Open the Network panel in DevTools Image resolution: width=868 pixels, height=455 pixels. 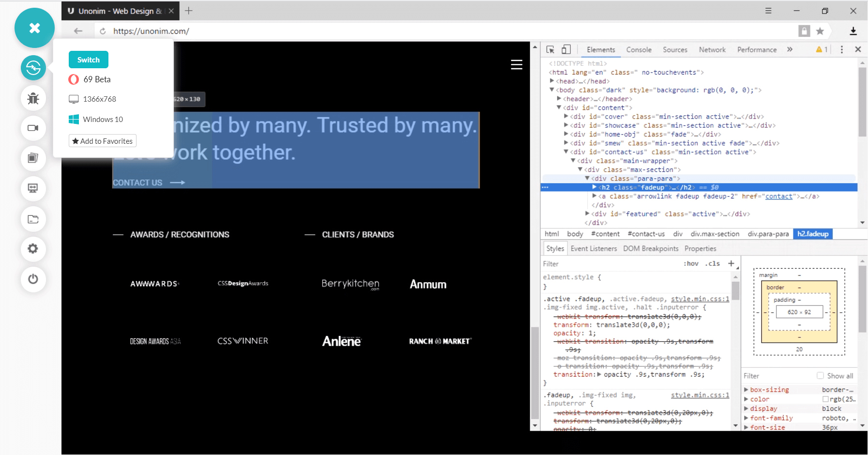[x=712, y=49]
